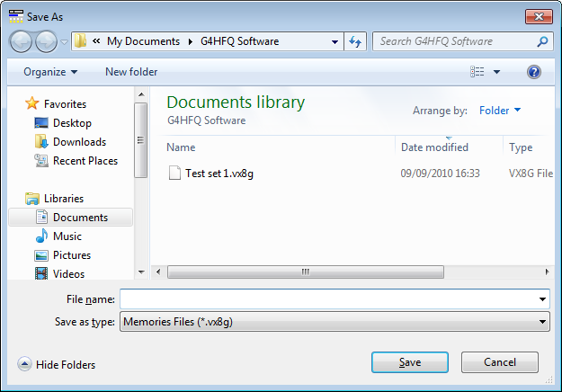The image size is (562, 392).
Task: Click the VX8G File type cell
Action: pos(531,174)
